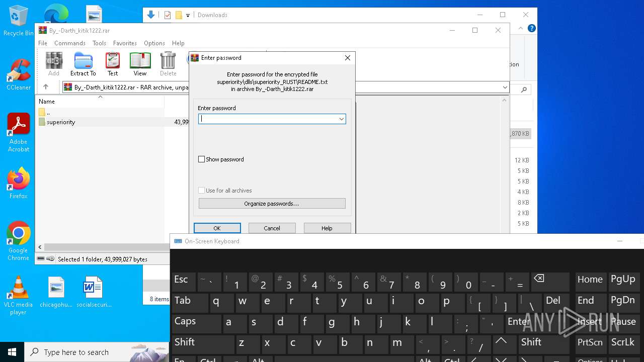Click the Explorer new folder icon

[179, 15]
